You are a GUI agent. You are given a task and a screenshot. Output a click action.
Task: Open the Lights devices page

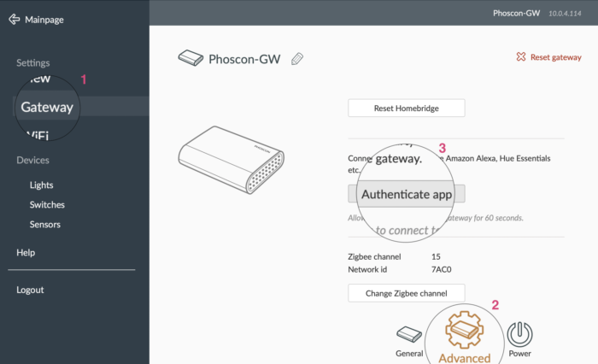click(41, 185)
